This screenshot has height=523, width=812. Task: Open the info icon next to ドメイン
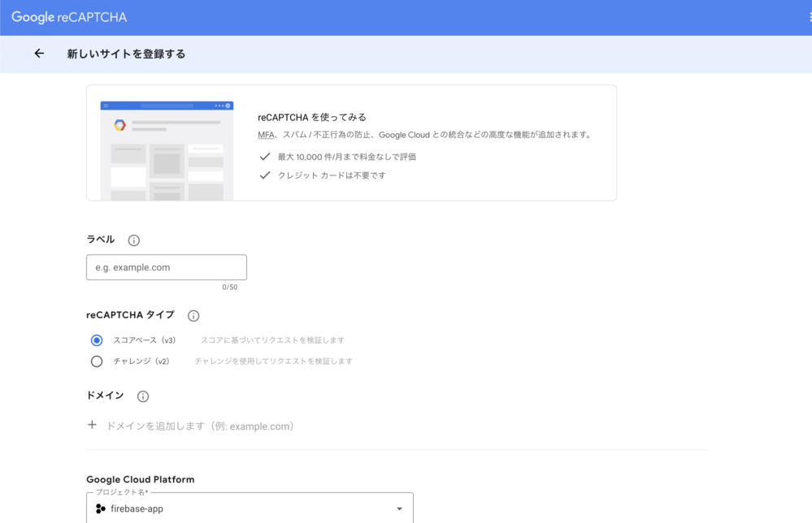point(143,396)
